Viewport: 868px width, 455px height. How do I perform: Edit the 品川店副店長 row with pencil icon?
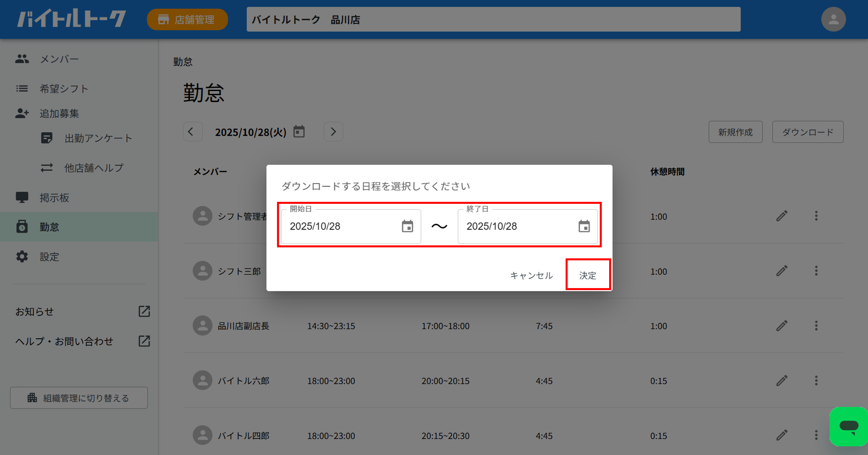tap(782, 326)
